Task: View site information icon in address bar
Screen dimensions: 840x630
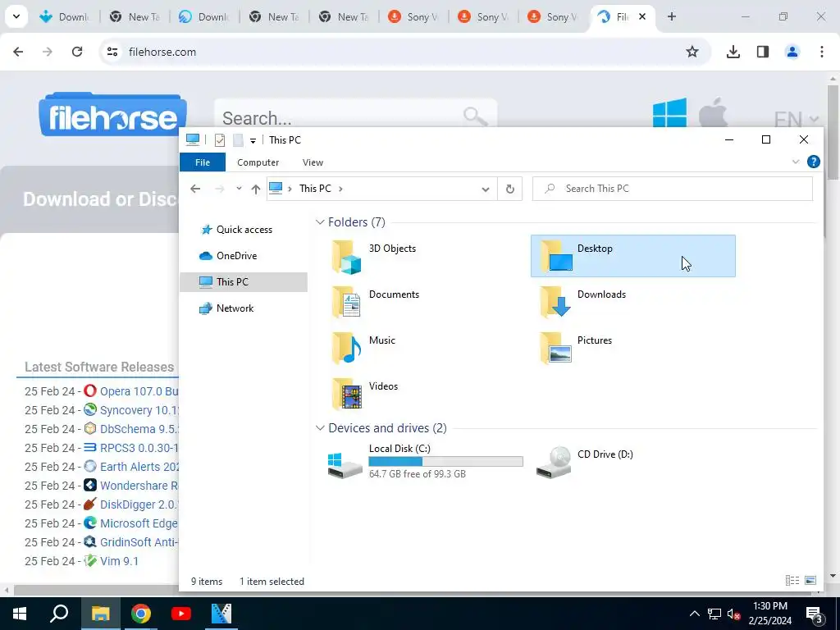Action: [x=112, y=52]
